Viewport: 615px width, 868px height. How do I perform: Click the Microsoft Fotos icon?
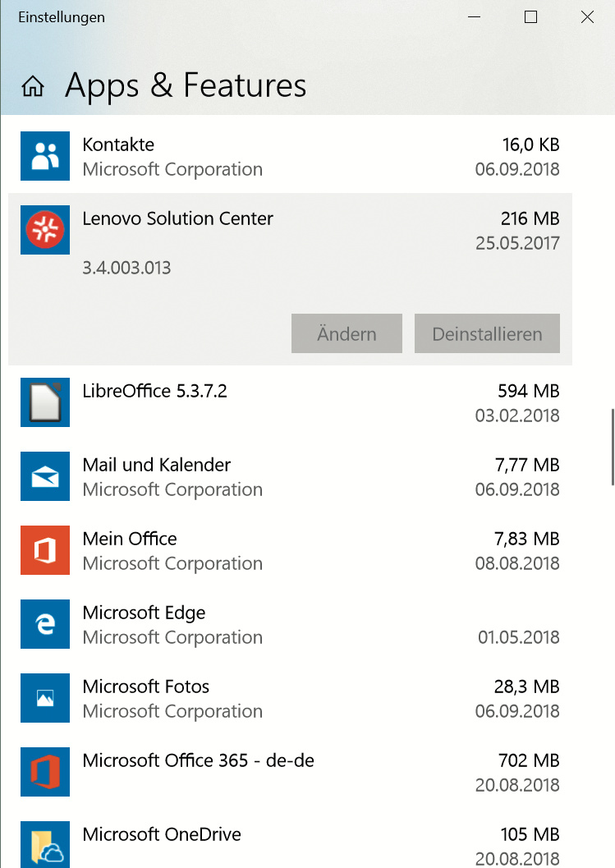[44, 698]
